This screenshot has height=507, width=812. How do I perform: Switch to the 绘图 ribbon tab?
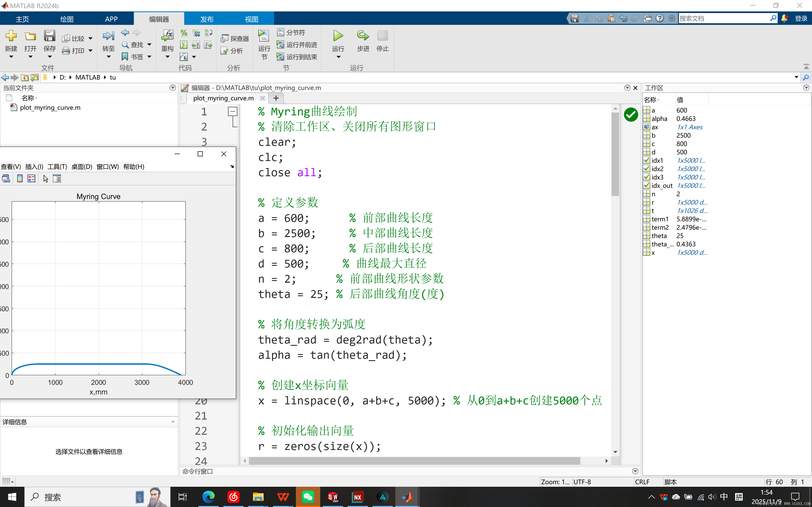[x=66, y=19]
